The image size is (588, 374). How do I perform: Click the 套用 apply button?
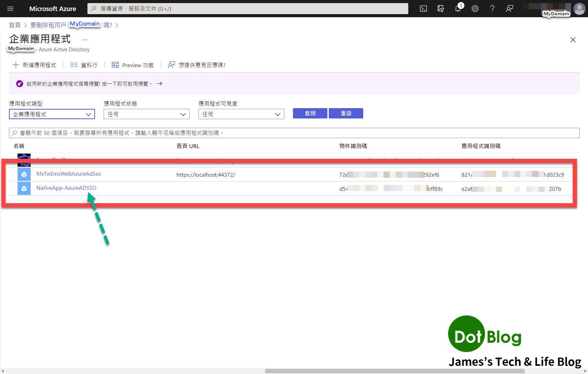pos(310,113)
